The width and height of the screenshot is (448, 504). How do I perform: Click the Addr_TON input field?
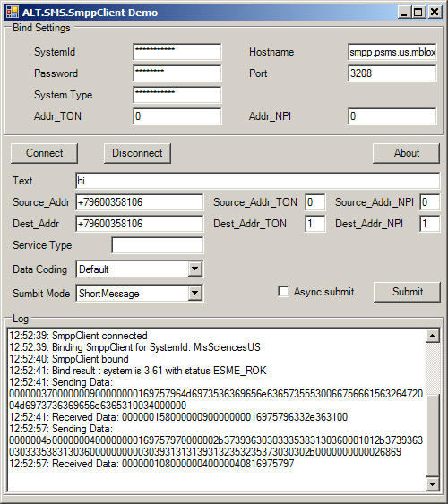point(177,116)
